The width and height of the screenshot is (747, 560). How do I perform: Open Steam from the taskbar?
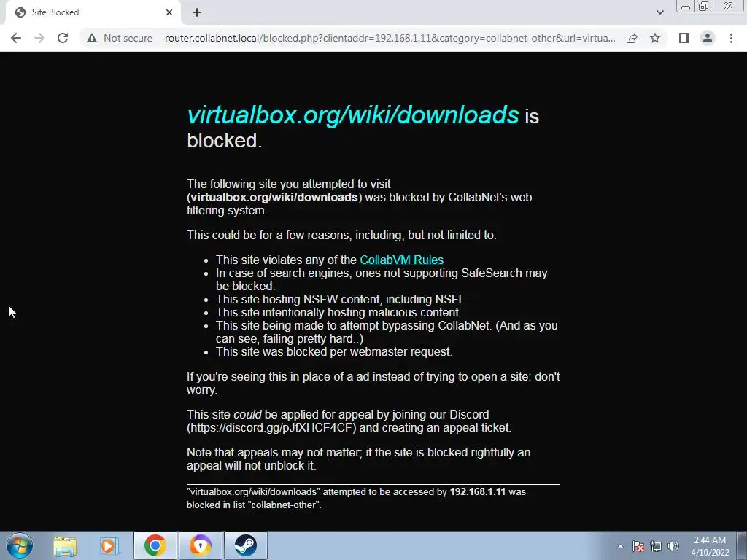click(245, 545)
